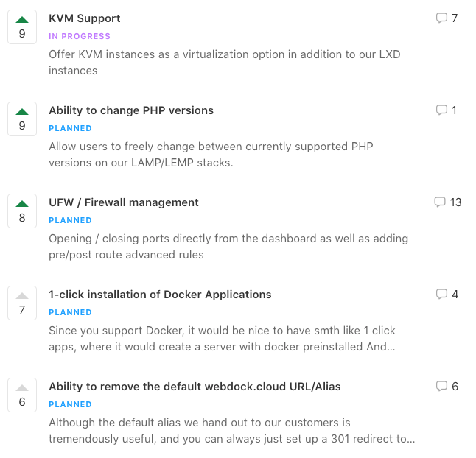Viewport: 476px width, 458px height.
Task: View 13 comments on Firewall management
Action: pyautogui.click(x=448, y=202)
